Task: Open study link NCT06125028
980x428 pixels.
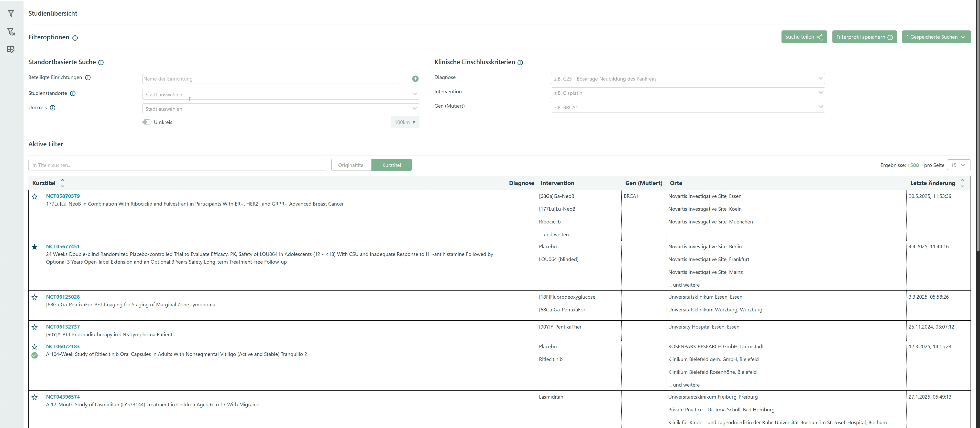Action: [x=63, y=297]
